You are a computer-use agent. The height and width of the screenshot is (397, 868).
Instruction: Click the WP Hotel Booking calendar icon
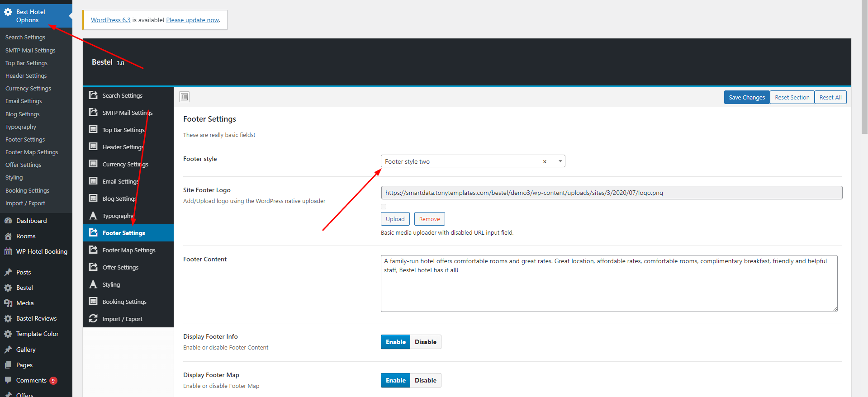pos(8,251)
